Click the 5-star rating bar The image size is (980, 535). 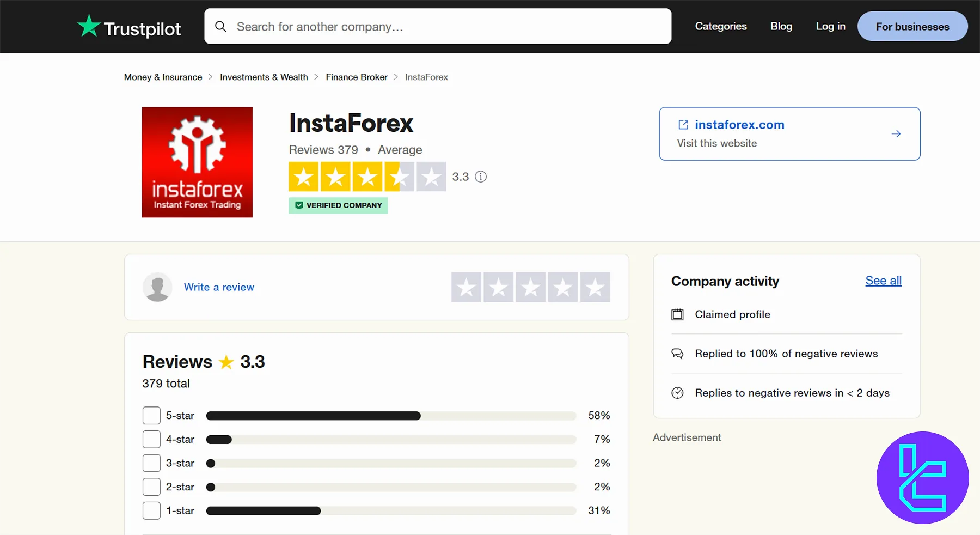point(391,416)
